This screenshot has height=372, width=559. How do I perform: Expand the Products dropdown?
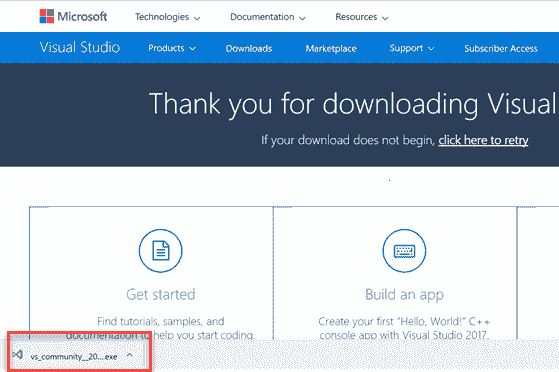coord(172,48)
